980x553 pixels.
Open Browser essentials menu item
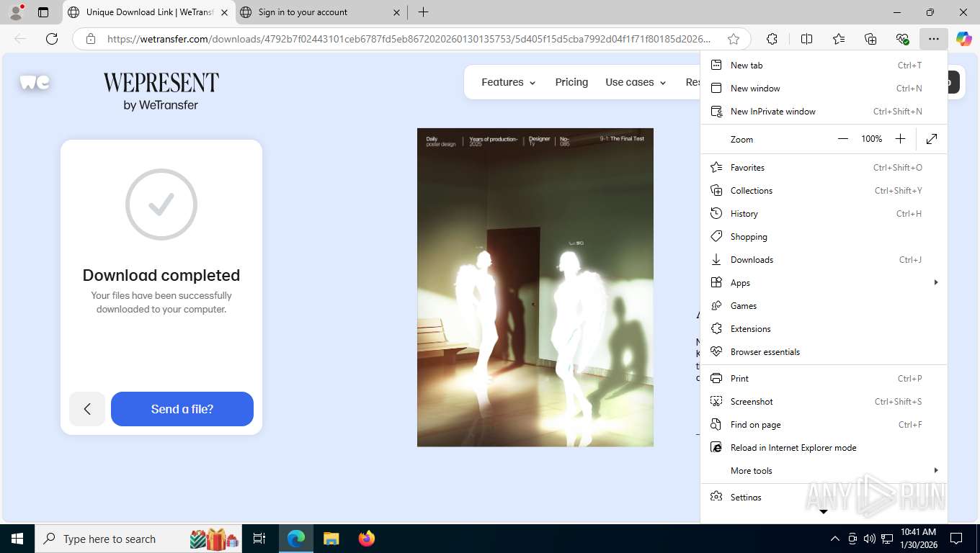824,352
